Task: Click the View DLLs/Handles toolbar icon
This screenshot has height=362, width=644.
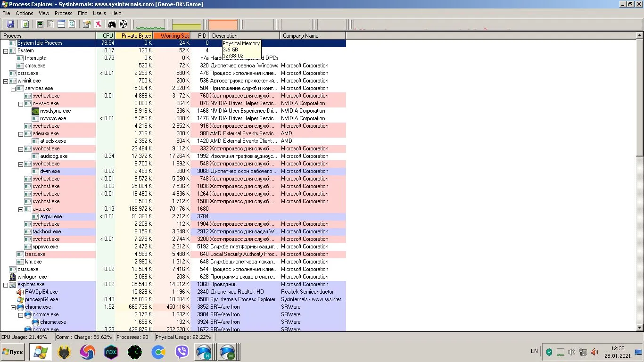Action: pos(72,24)
